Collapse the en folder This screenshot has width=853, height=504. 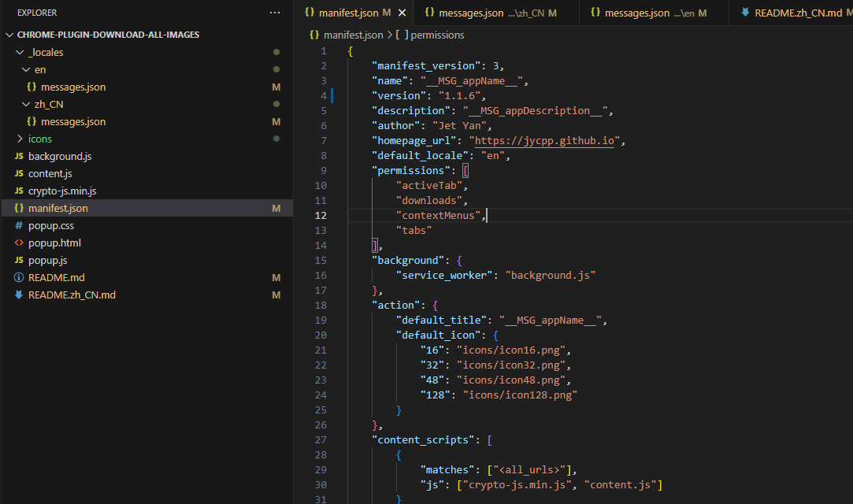click(x=26, y=69)
